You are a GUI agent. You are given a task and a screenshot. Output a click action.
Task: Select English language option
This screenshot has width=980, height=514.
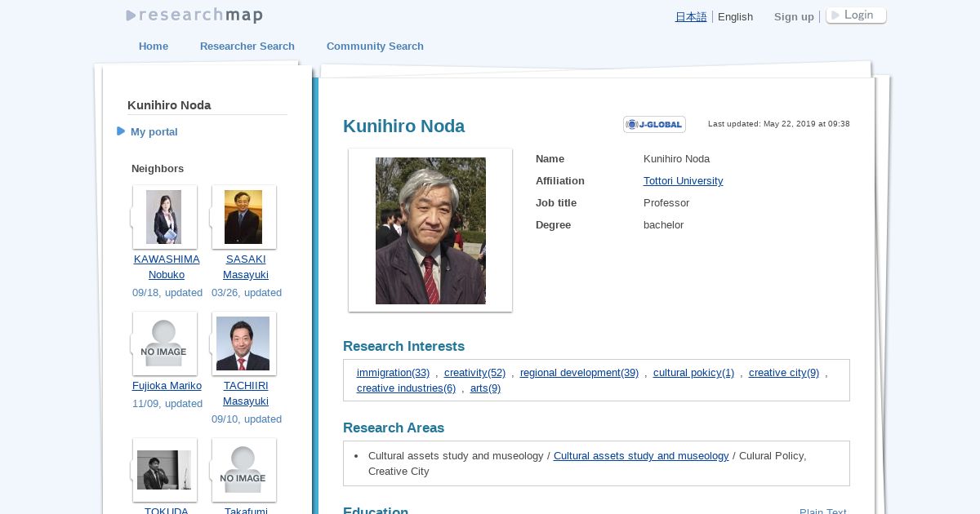735,16
